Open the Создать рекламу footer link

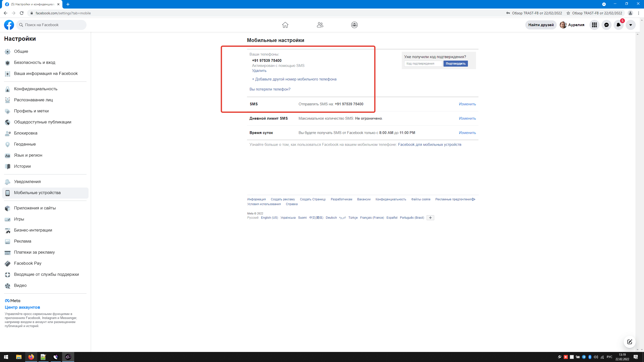point(283,199)
